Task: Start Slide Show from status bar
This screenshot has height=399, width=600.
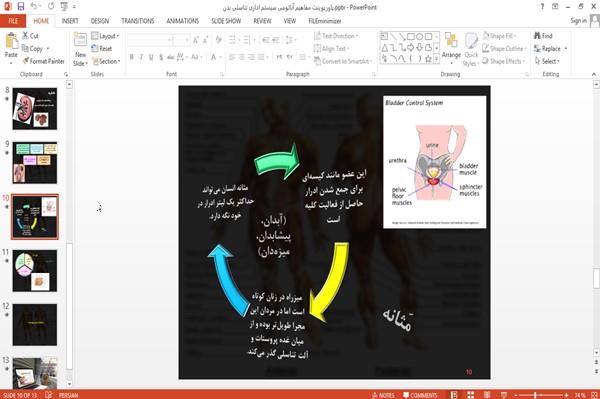Action: click(504, 395)
